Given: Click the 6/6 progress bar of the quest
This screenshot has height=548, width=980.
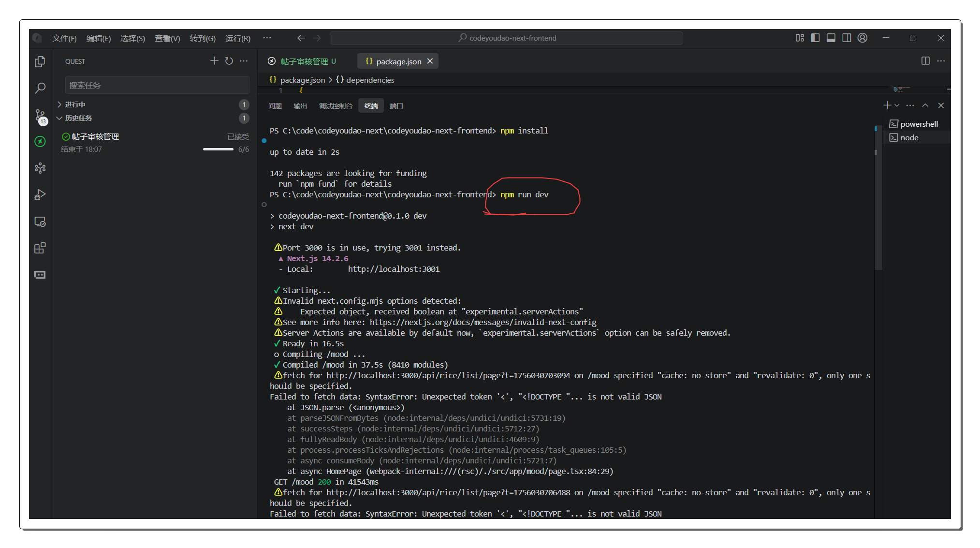Looking at the screenshot, I should 218,149.
